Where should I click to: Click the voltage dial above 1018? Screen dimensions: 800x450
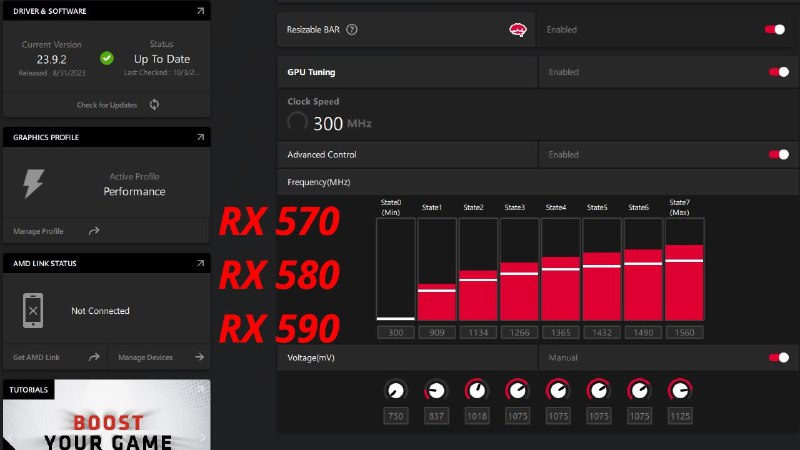pos(477,391)
